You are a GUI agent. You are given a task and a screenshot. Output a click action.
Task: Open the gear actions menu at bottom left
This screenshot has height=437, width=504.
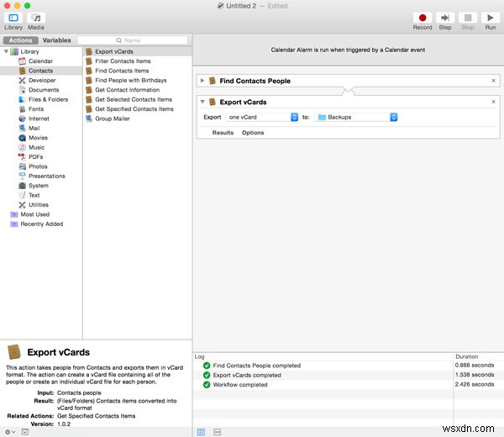(9, 432)
